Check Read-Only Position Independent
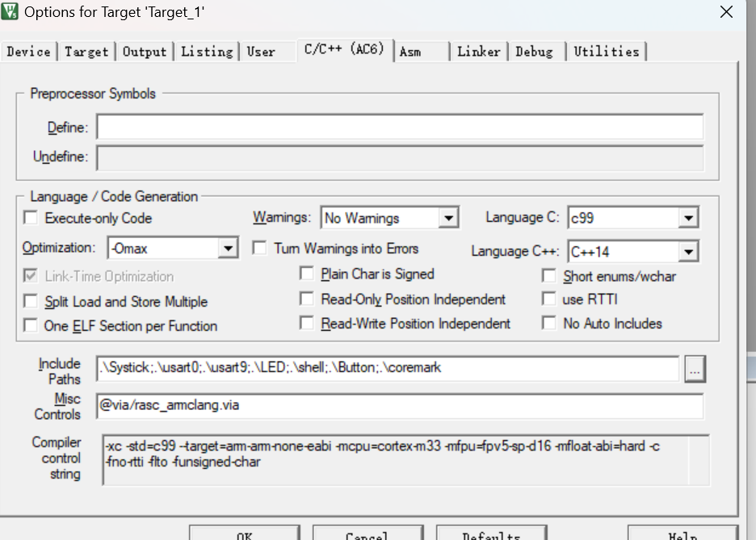Screen dimensions: 756x540 click(x=307, y=299)
